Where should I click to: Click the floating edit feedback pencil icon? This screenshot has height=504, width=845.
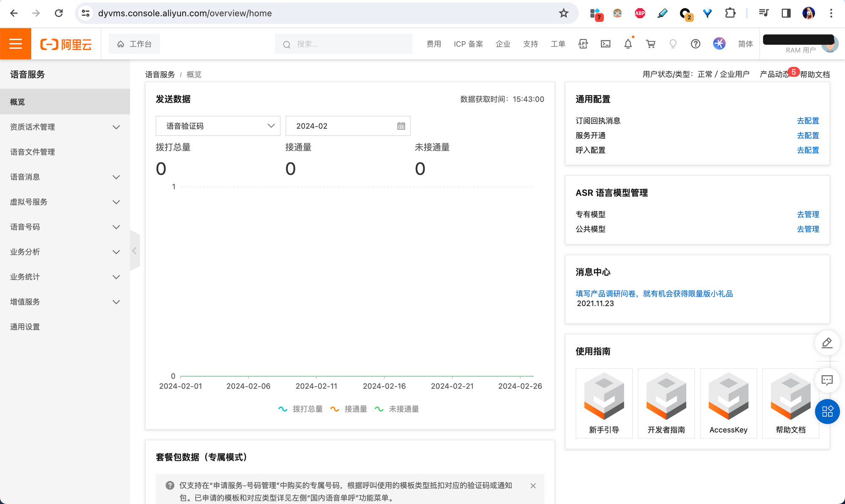coord(827,343)
